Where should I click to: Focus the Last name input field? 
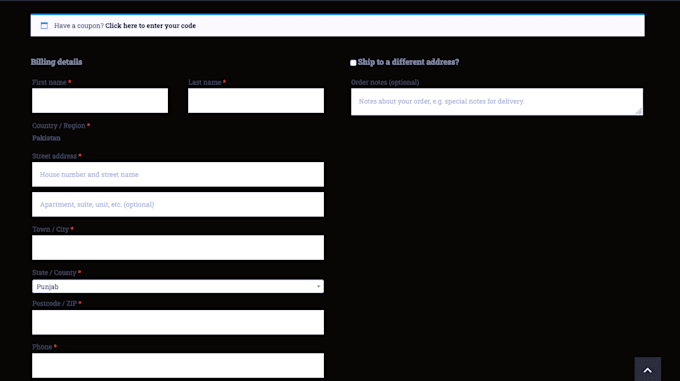[x=256, y=101]
